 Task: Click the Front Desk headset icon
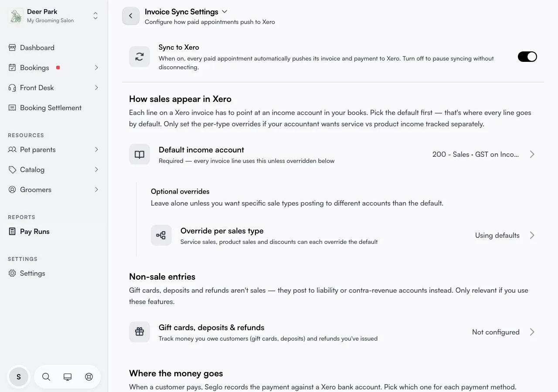12,88
